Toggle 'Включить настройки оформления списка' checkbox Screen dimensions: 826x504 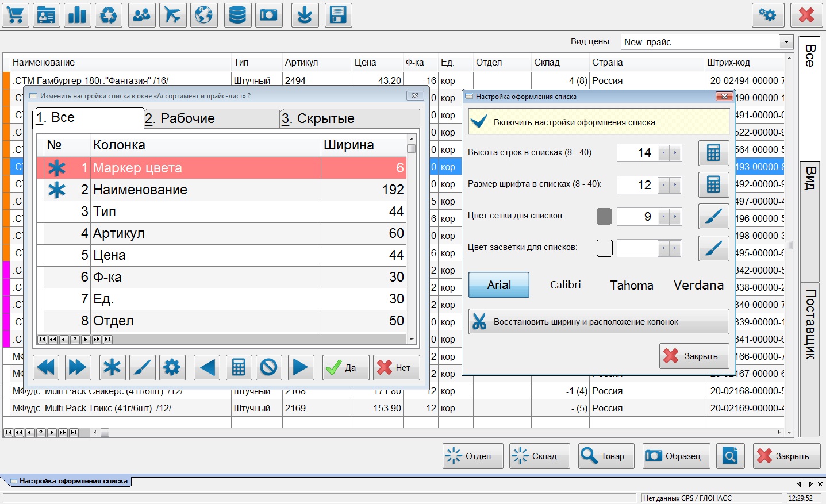click(479, 122)
